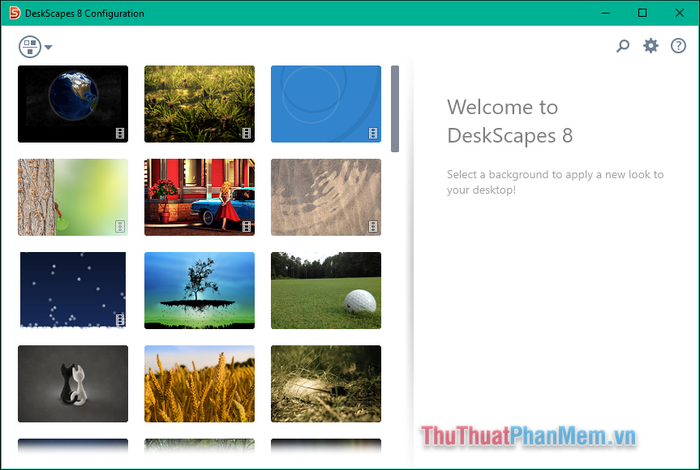Open settings via the gear icon

[x=650, y=46]
